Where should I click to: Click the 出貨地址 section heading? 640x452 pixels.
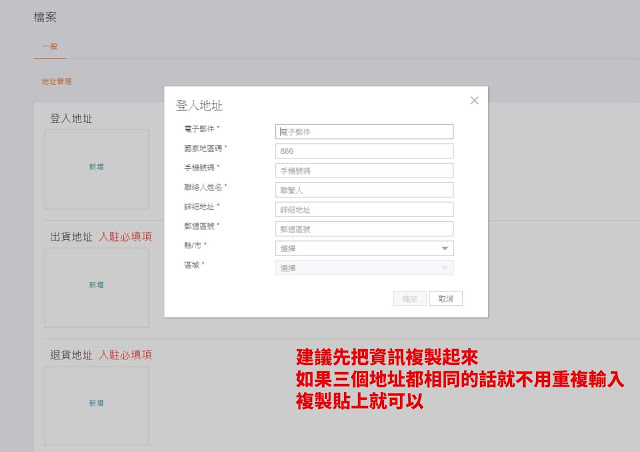pos(71,237)
